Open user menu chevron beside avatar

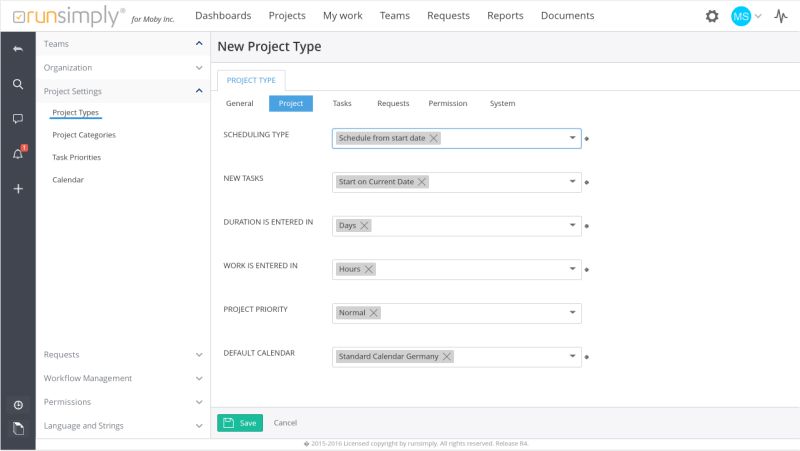(758, 16)
